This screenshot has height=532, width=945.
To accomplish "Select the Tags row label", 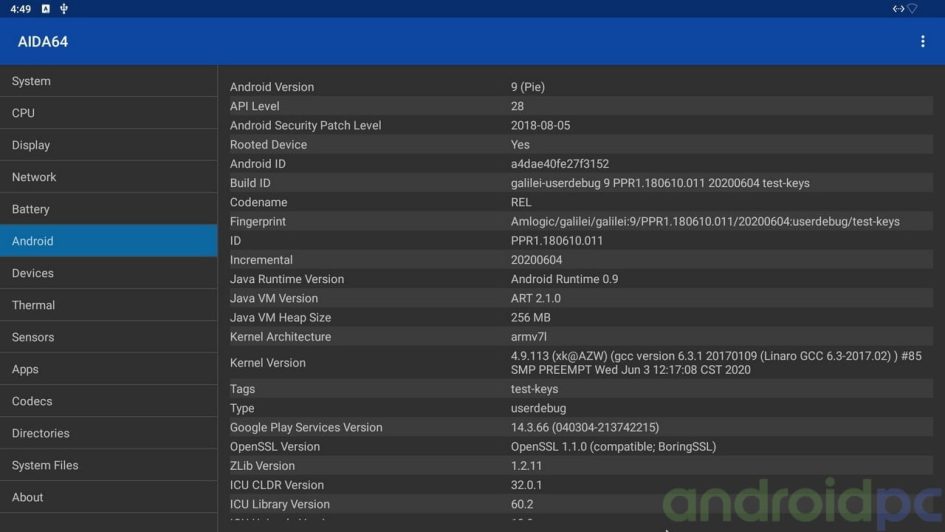I will point(242,389).
